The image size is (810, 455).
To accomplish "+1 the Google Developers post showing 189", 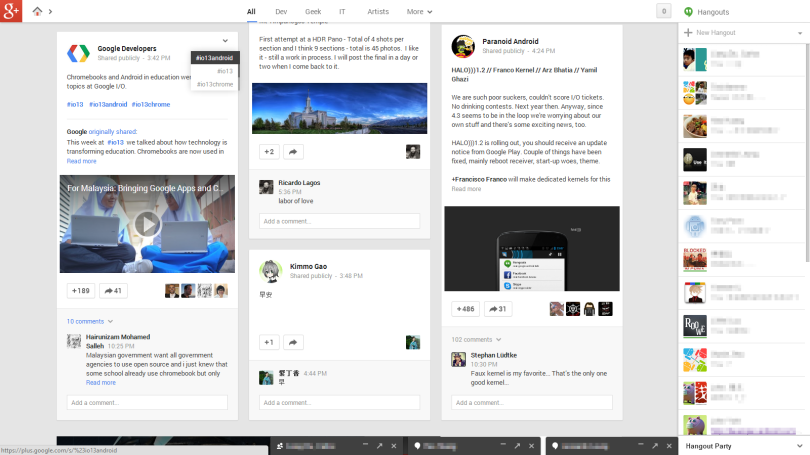I will [x=81, y=291].
